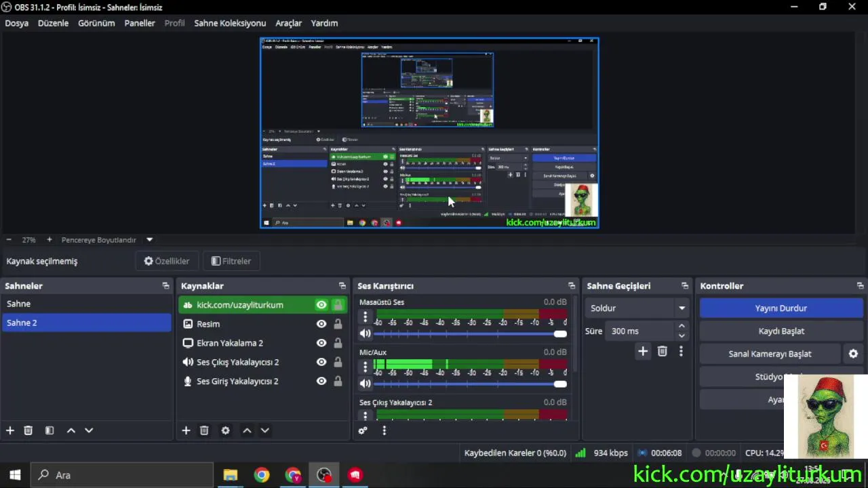Mute Masaüstü Ses speaker icon
Screen dimensions: 868x488
tap(365, 333)
